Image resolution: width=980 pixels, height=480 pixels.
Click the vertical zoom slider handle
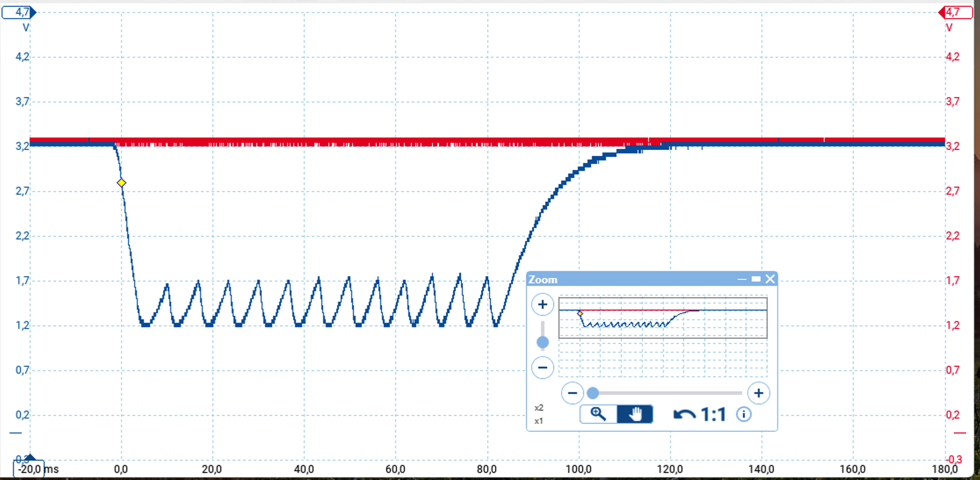543,342
